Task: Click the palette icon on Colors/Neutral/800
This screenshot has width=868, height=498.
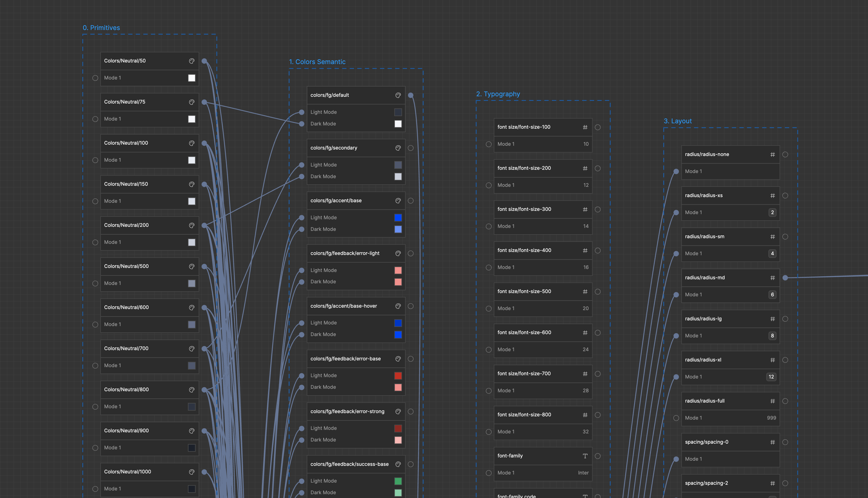Action: coord(192,390)
